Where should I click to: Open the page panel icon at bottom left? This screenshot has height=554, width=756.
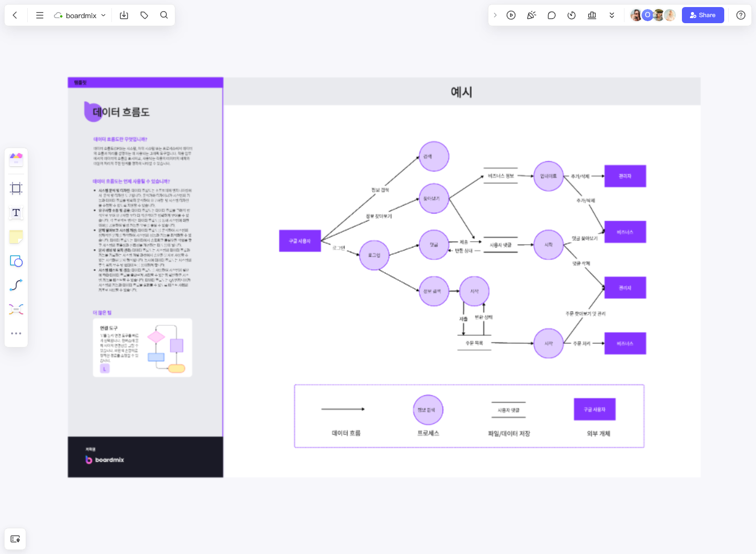15,539
